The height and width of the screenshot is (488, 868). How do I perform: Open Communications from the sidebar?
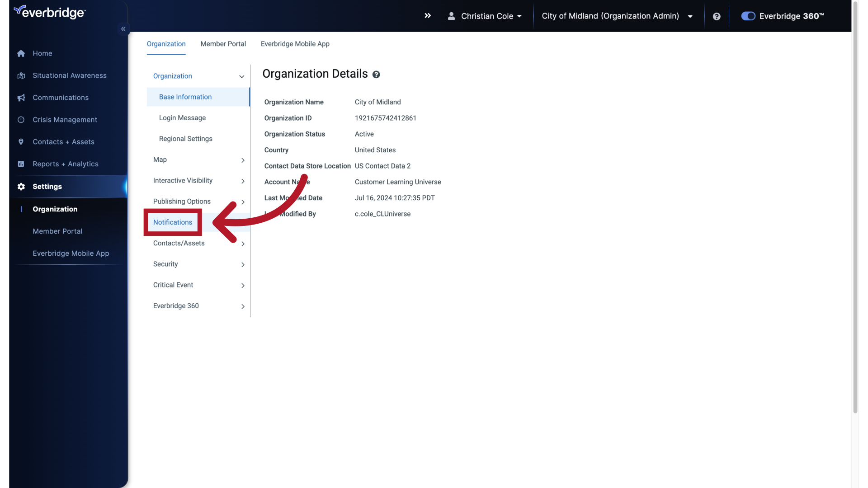pos(60,98)
